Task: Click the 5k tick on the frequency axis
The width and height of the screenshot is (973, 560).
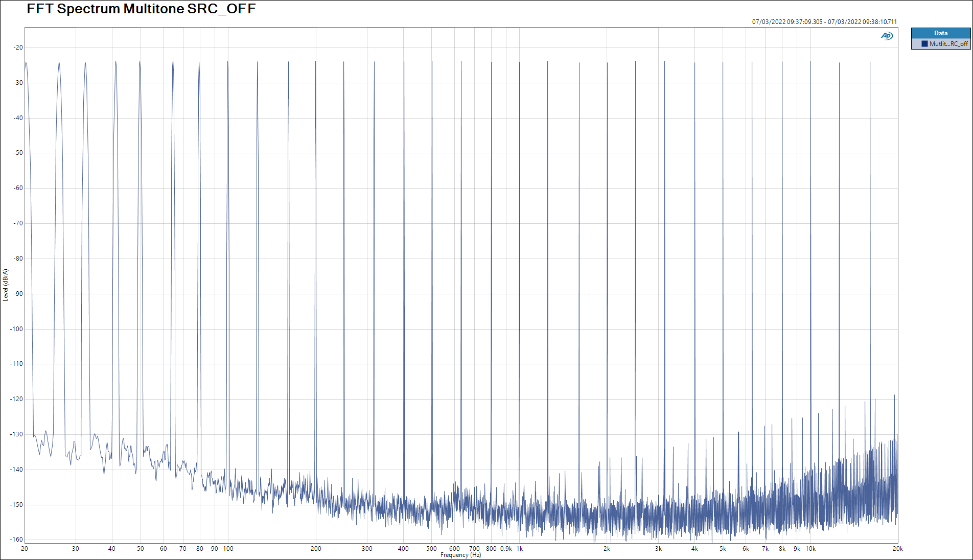Action: [x=723, y=549]
